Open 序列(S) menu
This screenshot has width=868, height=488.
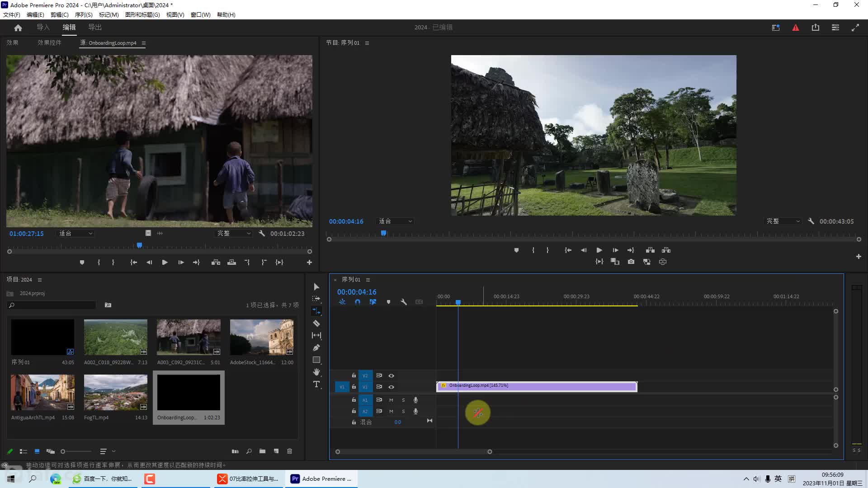[84, 14]
